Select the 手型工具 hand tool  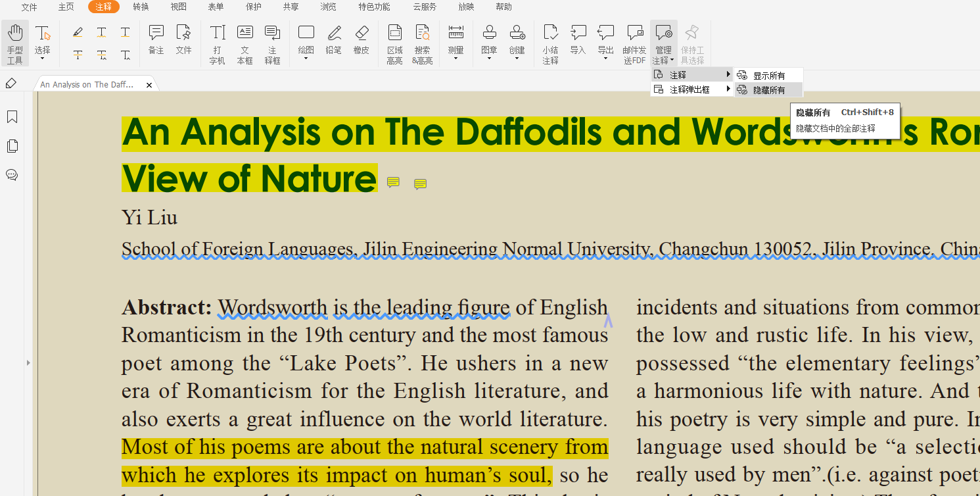[15, 43]
